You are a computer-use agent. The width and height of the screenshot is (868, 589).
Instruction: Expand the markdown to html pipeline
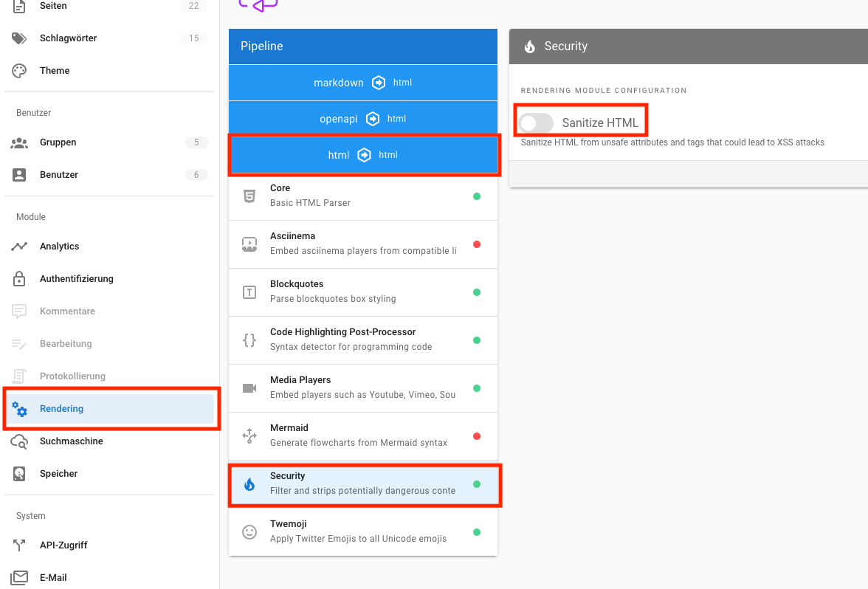click(x=363, y=83)
